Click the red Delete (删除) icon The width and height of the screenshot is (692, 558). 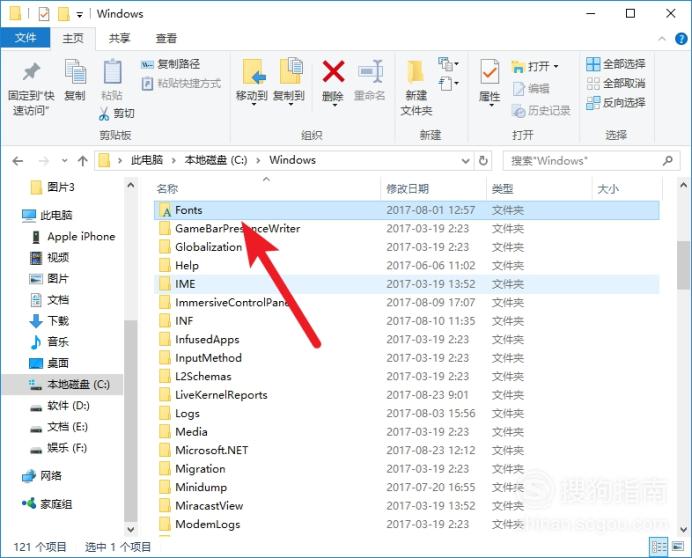tap(333, 72)
